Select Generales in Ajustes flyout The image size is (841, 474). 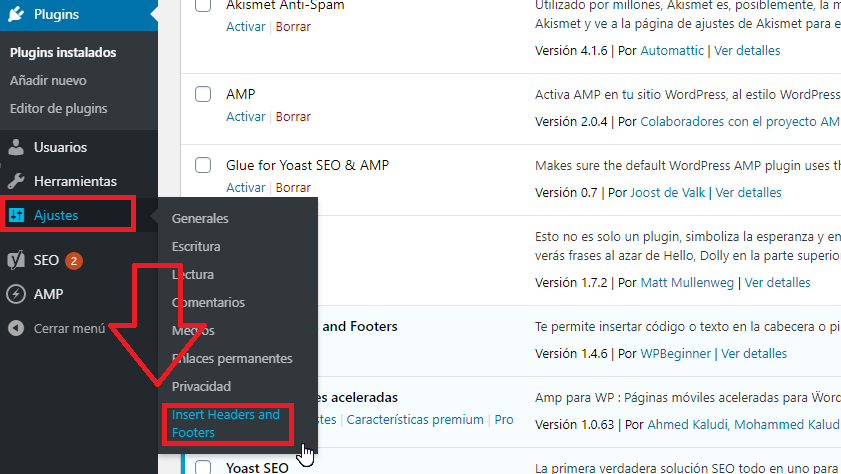(x=200, y=218)
